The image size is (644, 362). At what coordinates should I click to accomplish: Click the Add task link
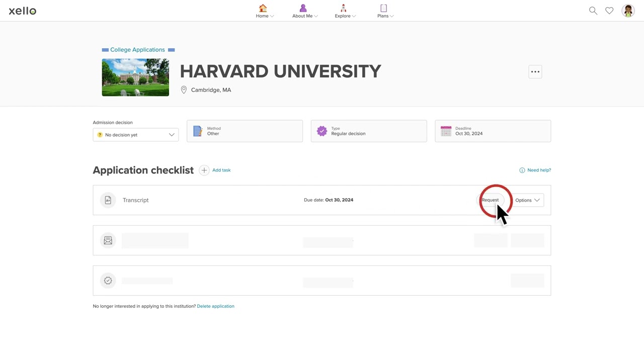pyautogui.click(x=221, y=170)
